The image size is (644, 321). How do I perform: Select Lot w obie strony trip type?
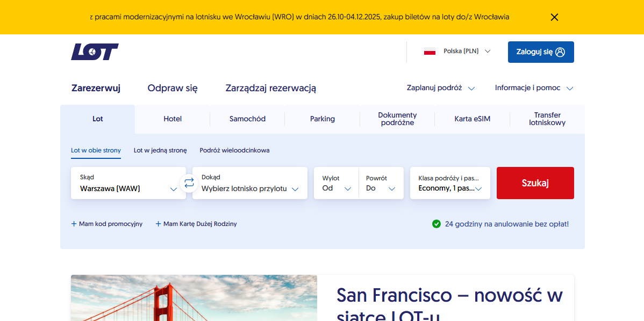[x=96, y=150]
